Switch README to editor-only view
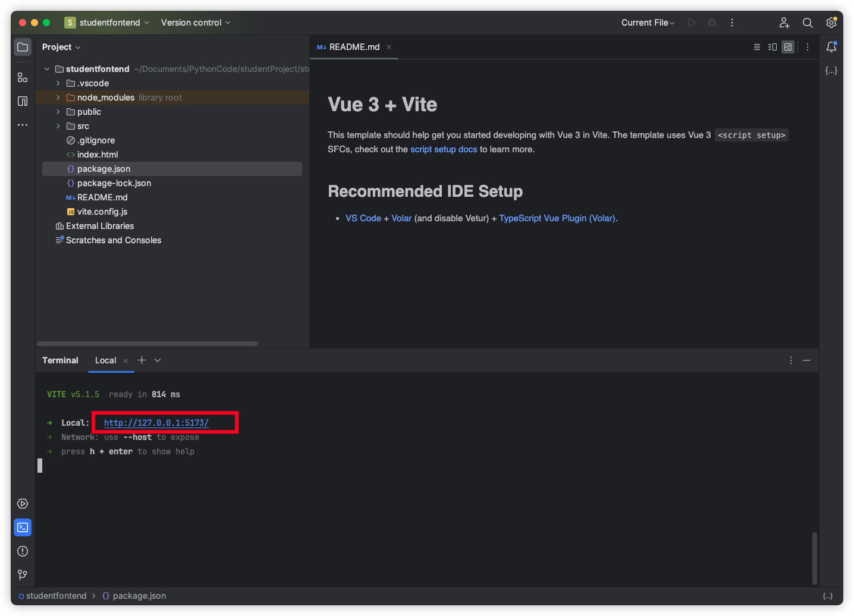The width and height of the screenshot is (854, 616). point(757,47)
